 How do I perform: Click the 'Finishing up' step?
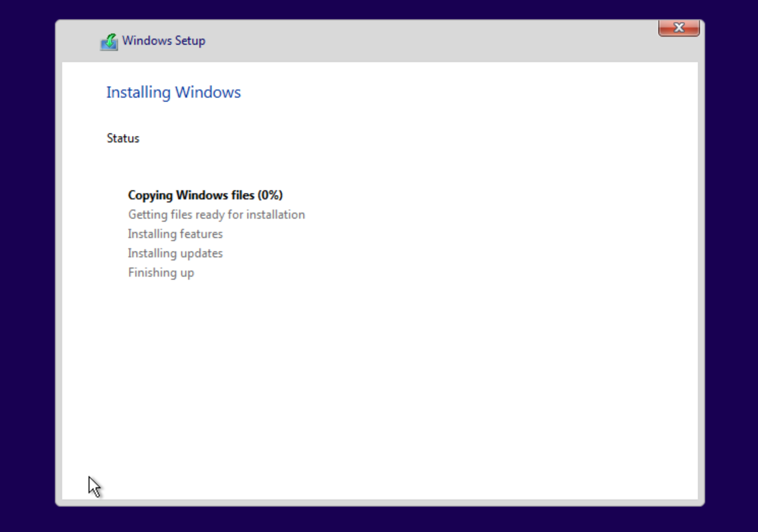tap(161, 273)
